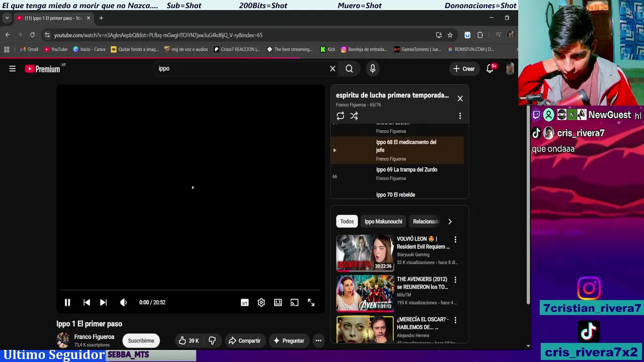Open YouTube notifications bell
Image resolution: width=644 pixels, height=362 pixels.
490,69
